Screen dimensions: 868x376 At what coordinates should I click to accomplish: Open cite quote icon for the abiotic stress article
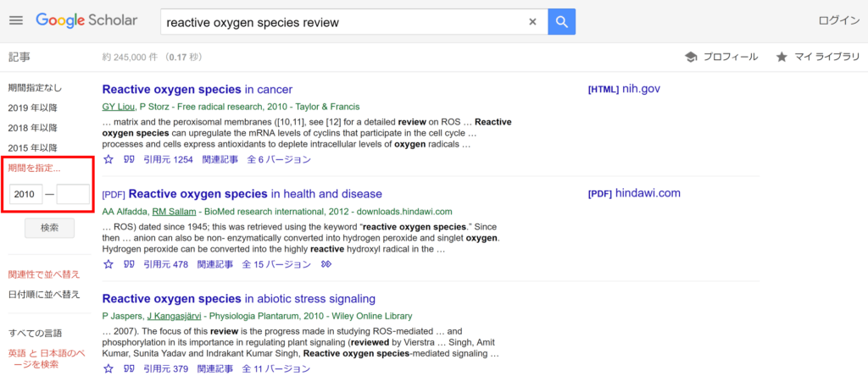129,369
